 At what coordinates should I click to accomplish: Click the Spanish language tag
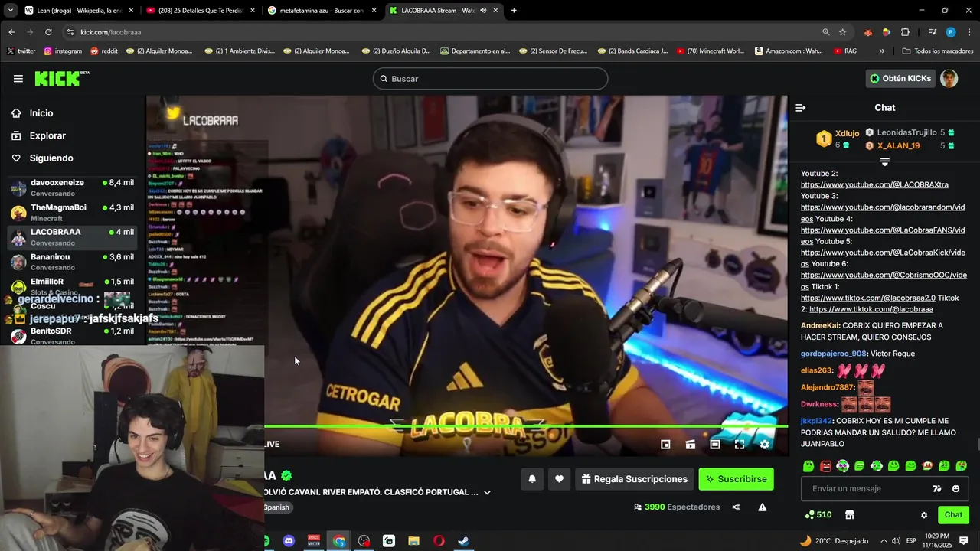(277, 507)
